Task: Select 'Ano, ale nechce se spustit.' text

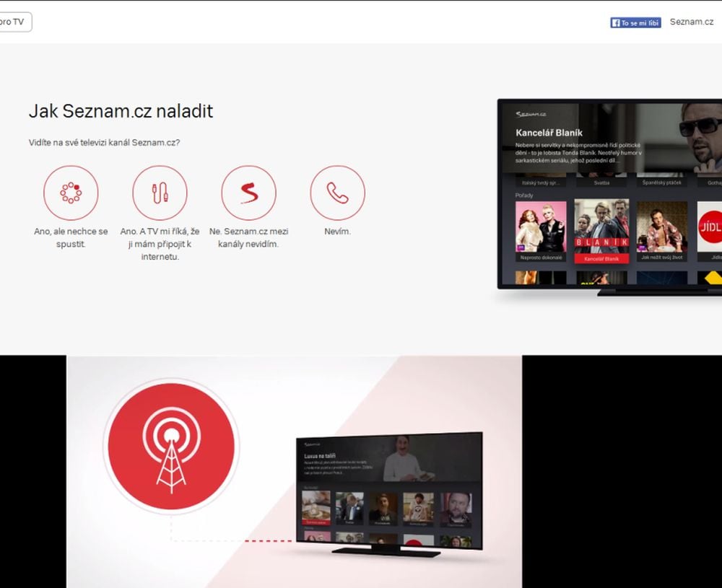Action: [x=71, y=237]
